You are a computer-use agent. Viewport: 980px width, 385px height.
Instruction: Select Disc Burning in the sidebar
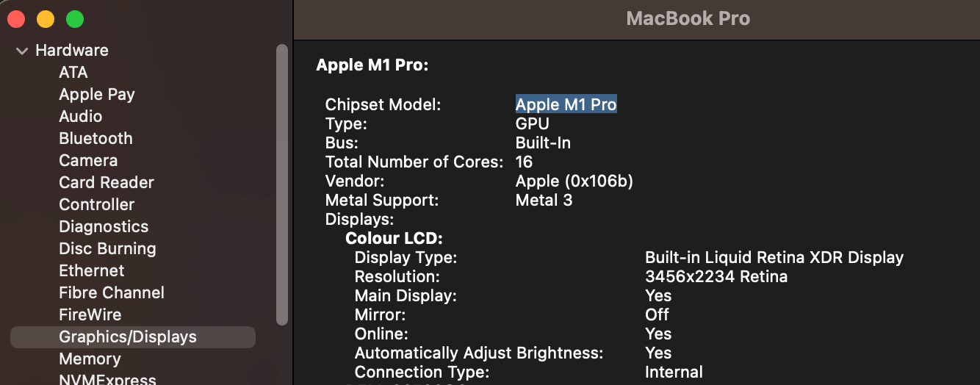[107, 248]
